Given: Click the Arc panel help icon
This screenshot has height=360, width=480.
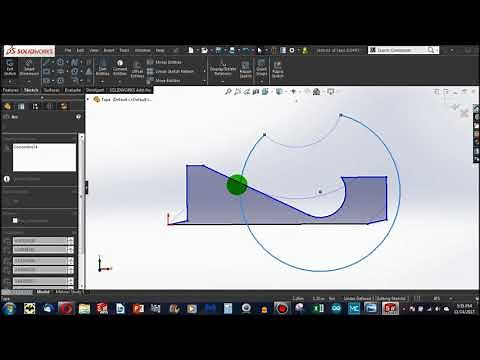Looking at the screenshot, I should point(78,117).
